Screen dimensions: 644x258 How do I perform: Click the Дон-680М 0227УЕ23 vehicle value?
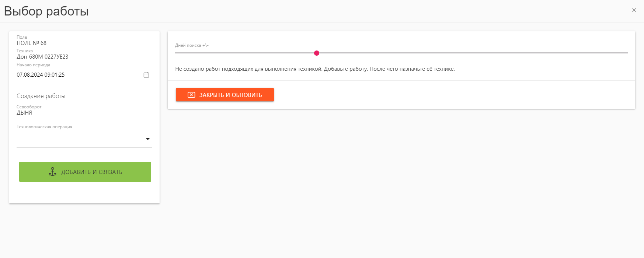click(x=42, y=57)
